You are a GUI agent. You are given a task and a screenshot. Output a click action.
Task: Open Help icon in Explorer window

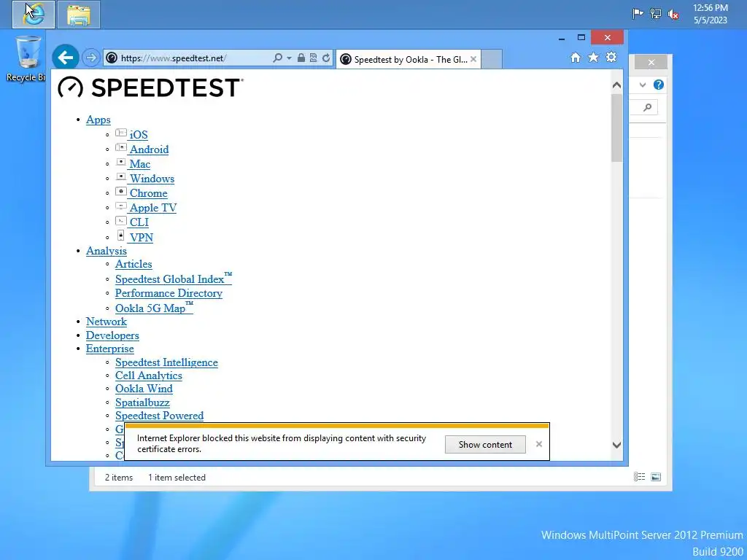click(x=659, y=85)
